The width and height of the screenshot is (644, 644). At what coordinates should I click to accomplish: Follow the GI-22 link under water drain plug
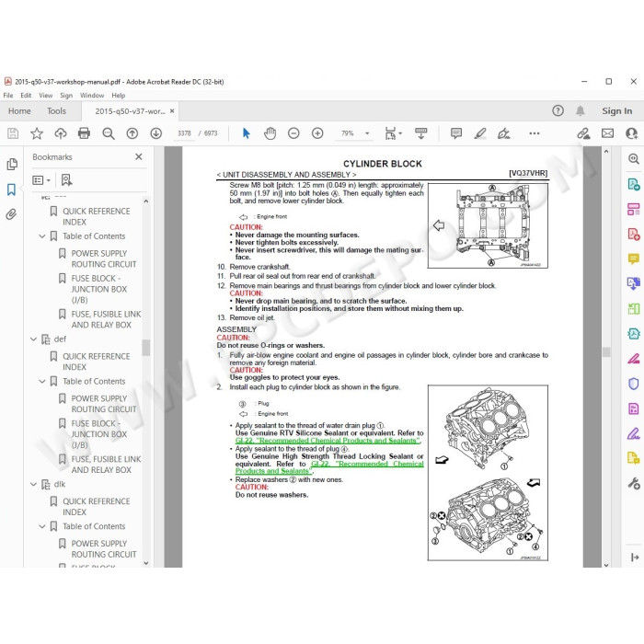pyautogui.click(x=328, y=441)
